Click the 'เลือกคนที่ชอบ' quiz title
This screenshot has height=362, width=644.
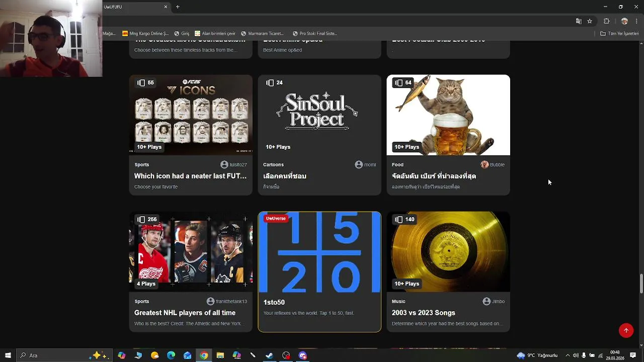click(x=285, y=176)
